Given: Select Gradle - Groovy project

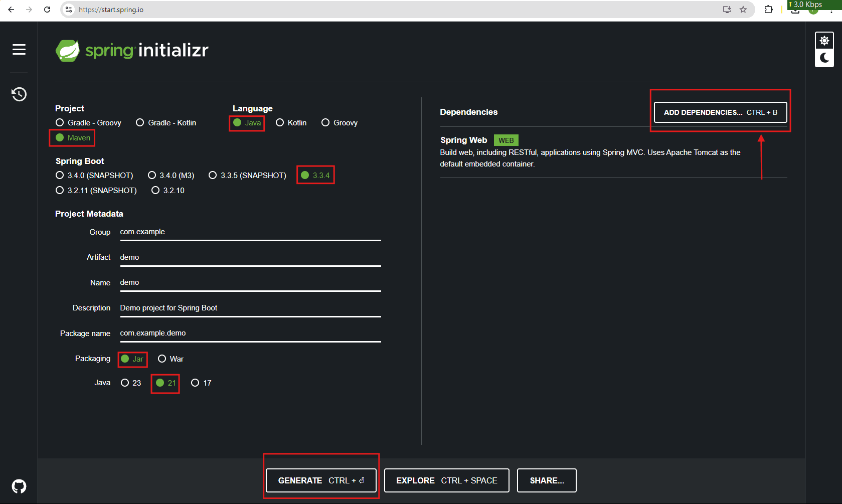Looking at the screenshot, I should pos(88,123).
